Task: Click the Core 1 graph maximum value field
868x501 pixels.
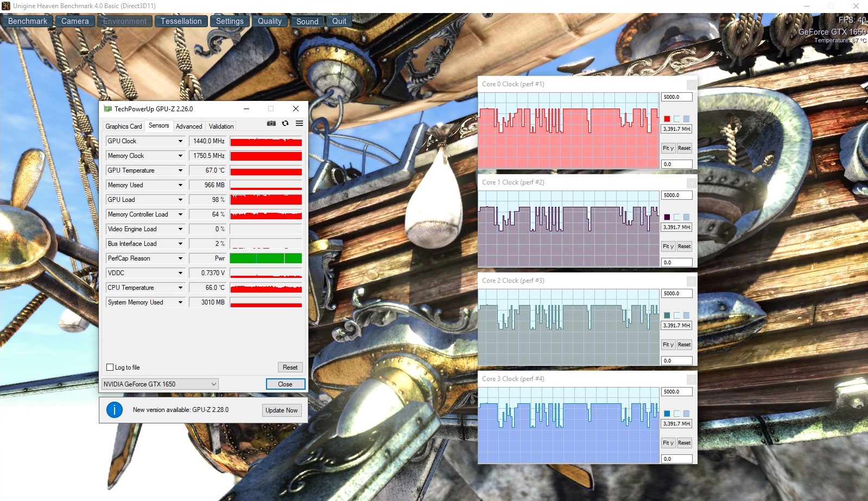Action: click(x=677, y=195)
